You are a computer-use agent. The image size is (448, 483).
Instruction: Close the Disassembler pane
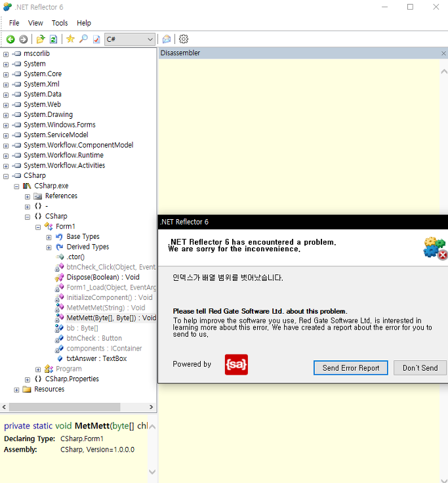tap(443, 53)
